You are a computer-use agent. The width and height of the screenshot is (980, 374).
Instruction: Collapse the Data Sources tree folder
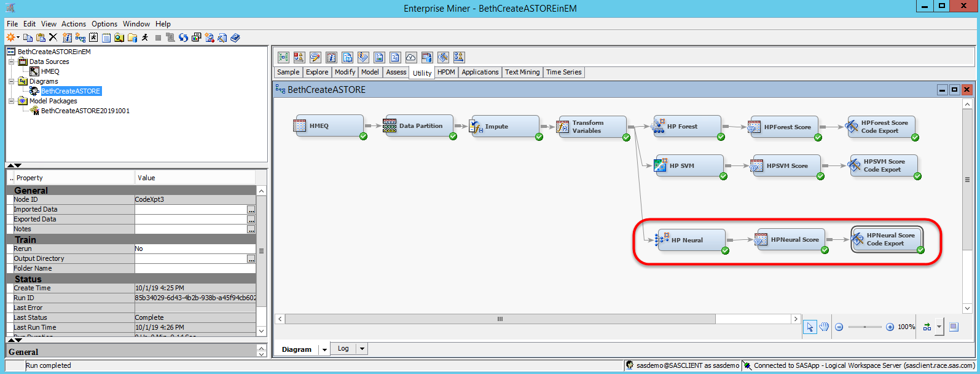click(11, 62)
